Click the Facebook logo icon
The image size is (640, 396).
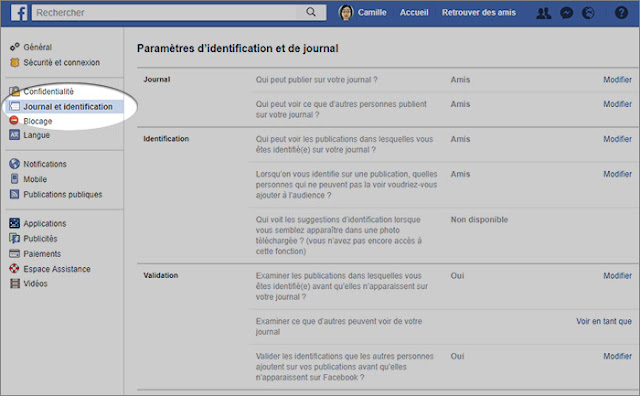pos(19,13)
